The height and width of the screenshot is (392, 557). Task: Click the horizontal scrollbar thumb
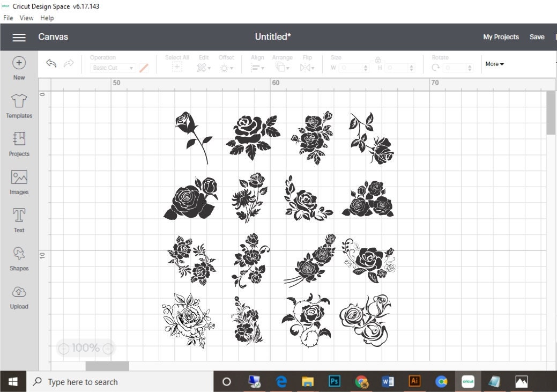(x=107, y=366)
